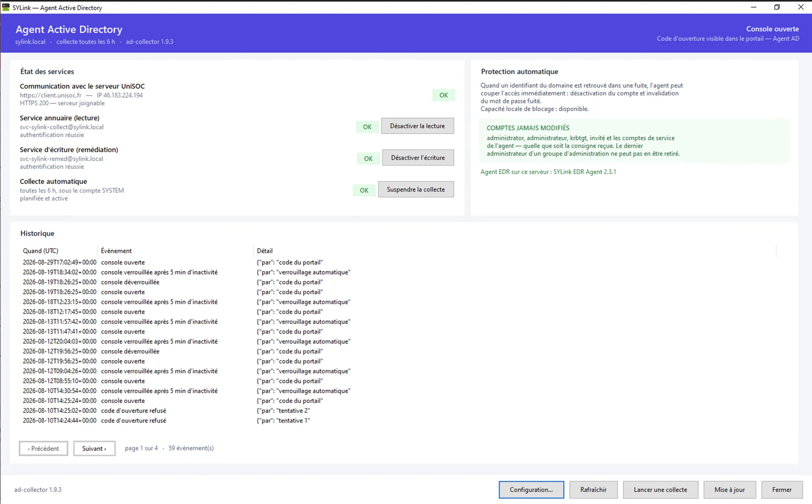Screen dimensions: 812x504
Task: Select the 2026-08-12 'console déverrouillée' event
Action: (398, 351)
